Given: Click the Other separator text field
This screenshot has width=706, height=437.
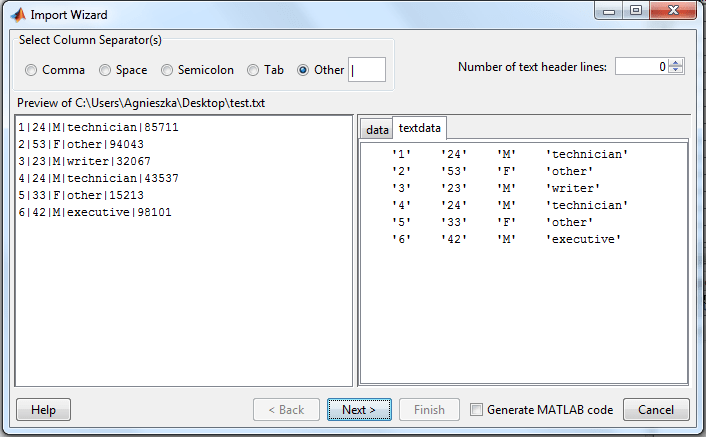Looking at the screenshot, I should [x=367, y=70].
